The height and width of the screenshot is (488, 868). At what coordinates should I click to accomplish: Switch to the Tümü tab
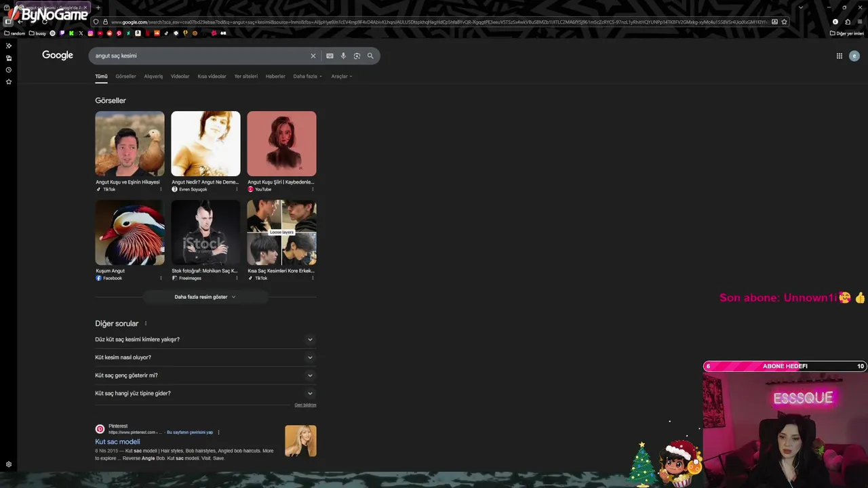pyautogui.click(x=101, y=77)
